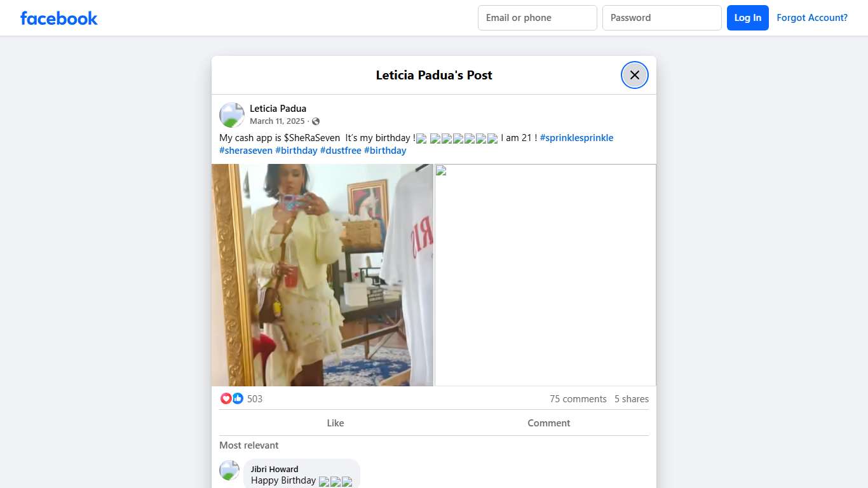Click the Comment action below the post
This screenshot has width=868, height=488.
[548, 423]
